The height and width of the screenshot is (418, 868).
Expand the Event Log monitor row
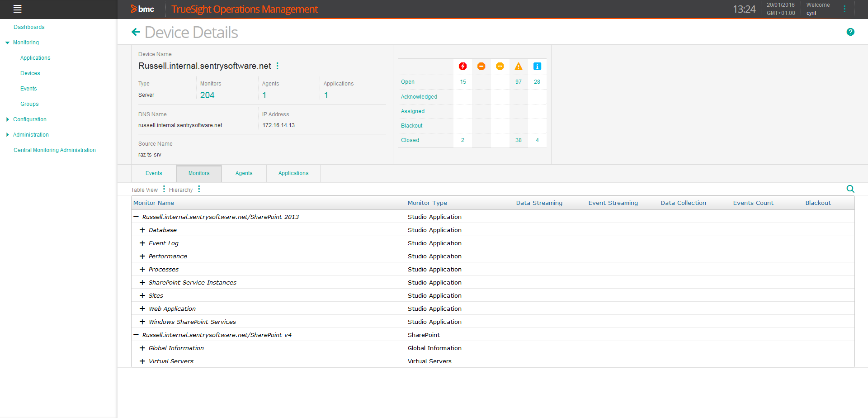(142, 243)
